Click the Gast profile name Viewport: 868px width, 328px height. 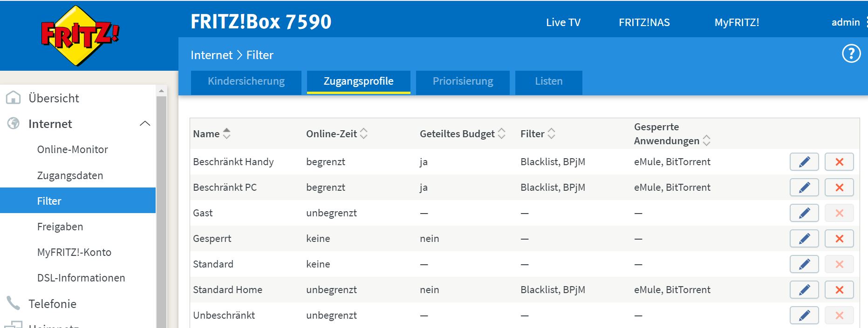(203, 213)
